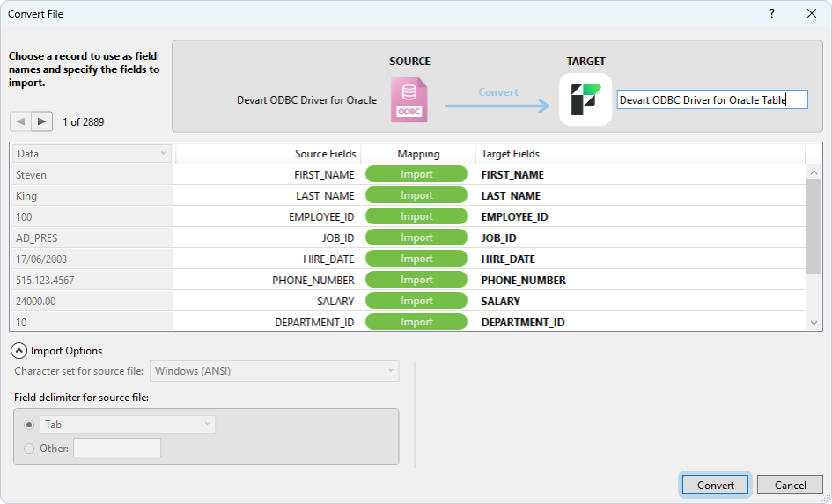Click the King data value
The image size is (832, 504).
point(26,196)
